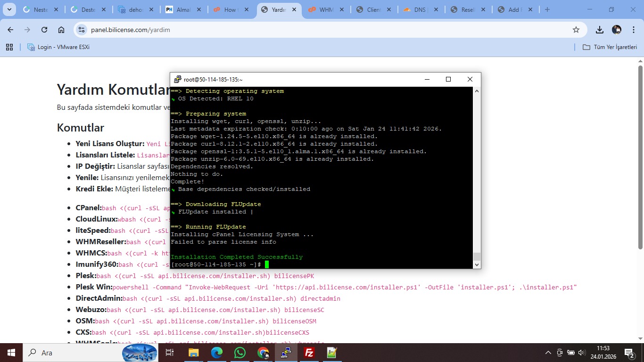The width and height of the screenshot is (644, 362).
Task: Open the "Tüm Yer İşaretleri" bookmarks folder
Action: pyautogui.click(x=610, y=47)
